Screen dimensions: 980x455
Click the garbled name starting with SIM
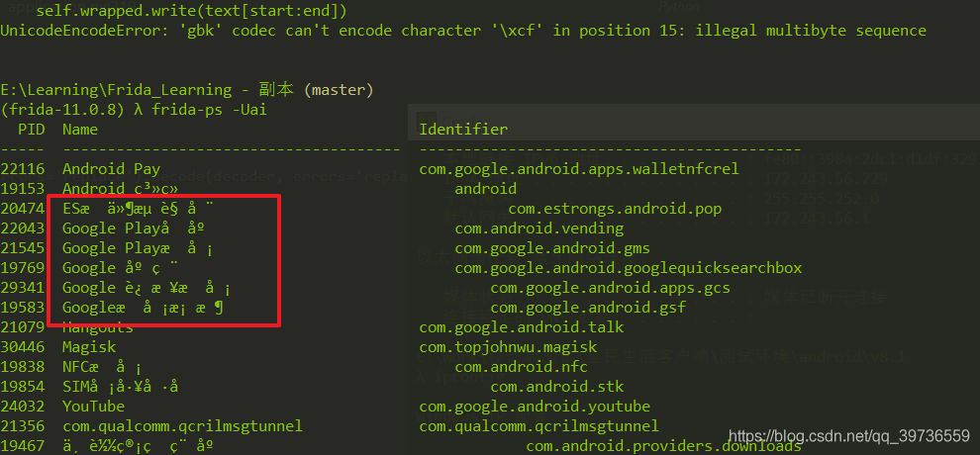120,387
